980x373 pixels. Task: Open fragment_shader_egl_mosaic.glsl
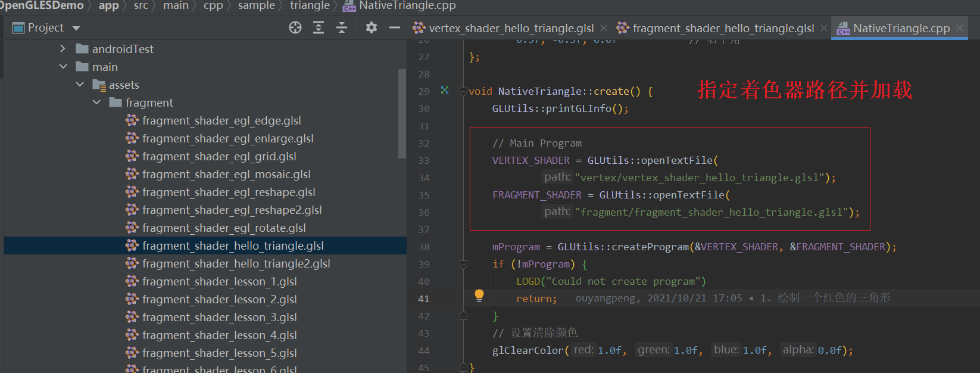pyautogui.click(x=226, y=174)
